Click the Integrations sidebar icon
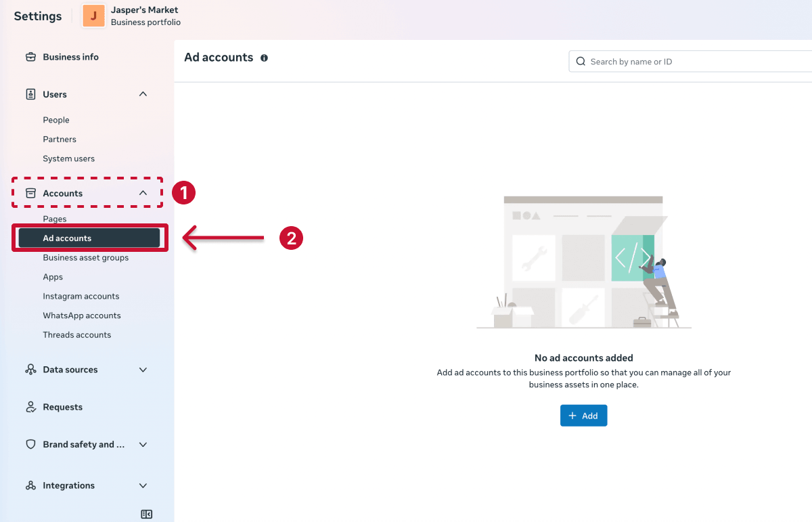 (x=30, y=485)
